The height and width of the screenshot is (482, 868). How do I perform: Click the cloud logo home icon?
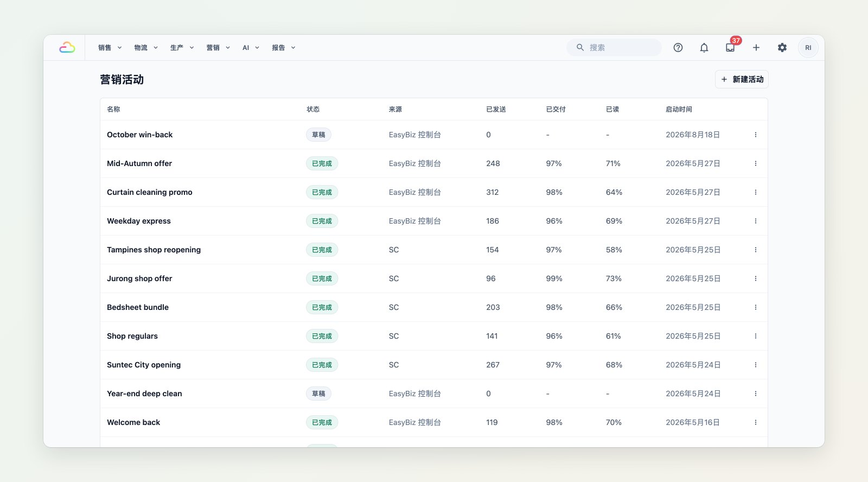coord(67,48)
